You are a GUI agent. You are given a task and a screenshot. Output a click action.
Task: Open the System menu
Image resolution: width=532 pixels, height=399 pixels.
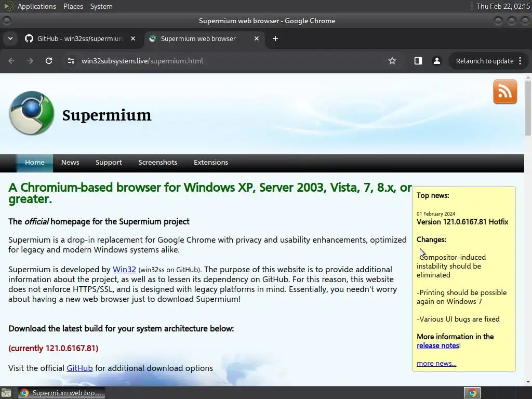pyautogui.click(x=101, y=6)
